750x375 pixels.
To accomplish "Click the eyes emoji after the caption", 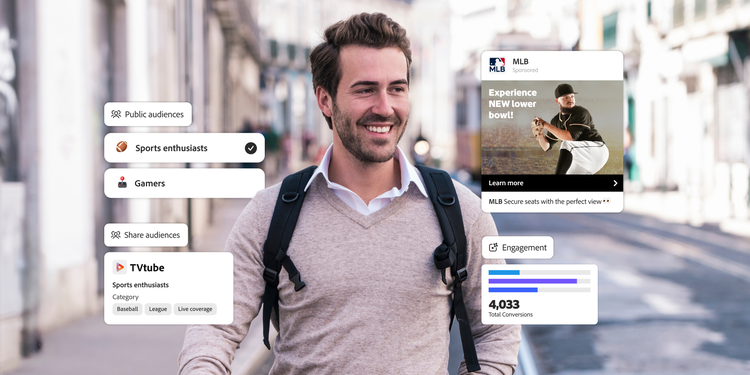I will point(607,201).
